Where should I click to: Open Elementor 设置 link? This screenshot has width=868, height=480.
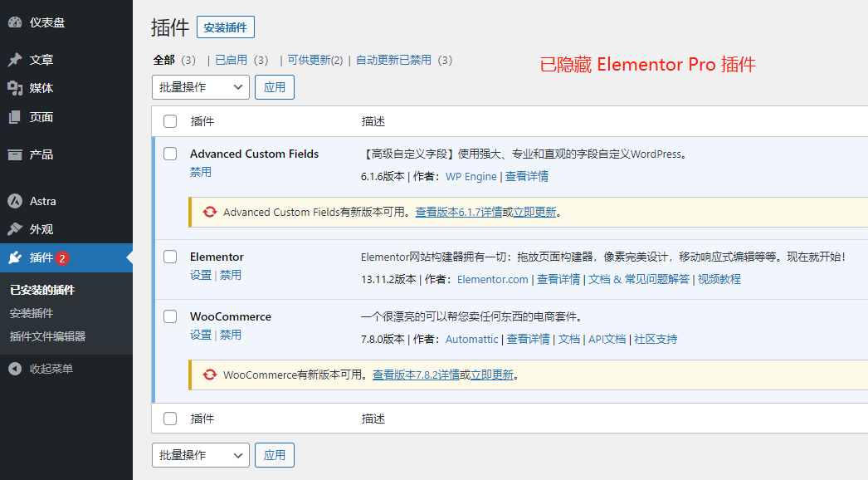tap(200, 275)
